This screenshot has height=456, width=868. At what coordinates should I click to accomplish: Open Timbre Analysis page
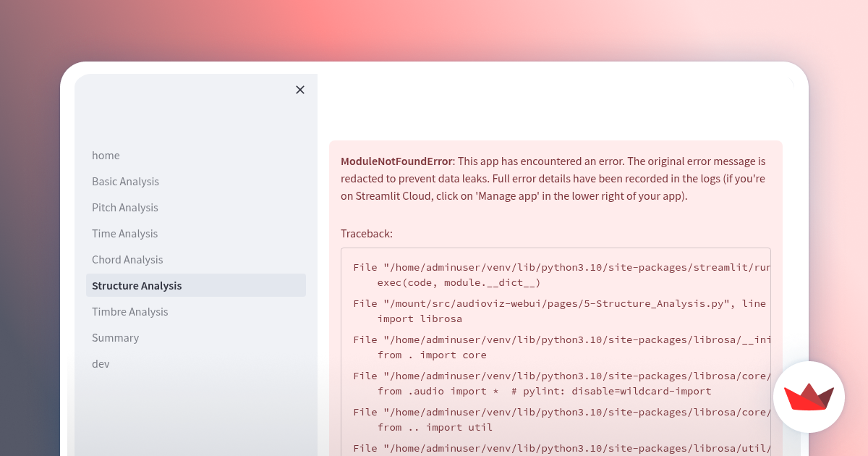click(196, 312)
